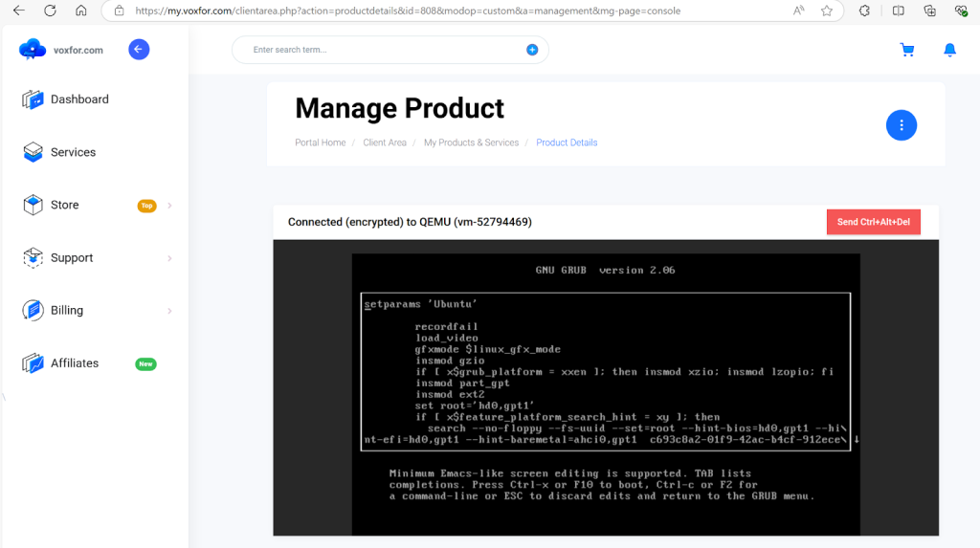The height and width of the screenshot is (548, 980).
Task: Open the browser home page icon
Action: [x=81, y=11]
